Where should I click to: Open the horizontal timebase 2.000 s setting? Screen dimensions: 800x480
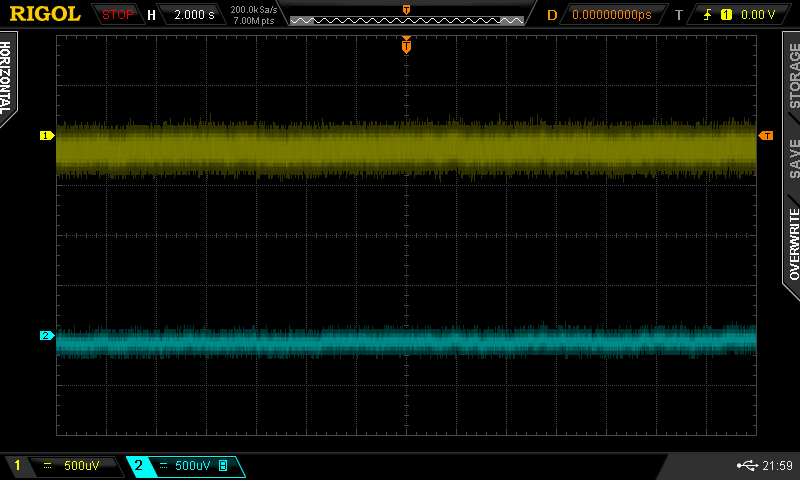[194, 15]
